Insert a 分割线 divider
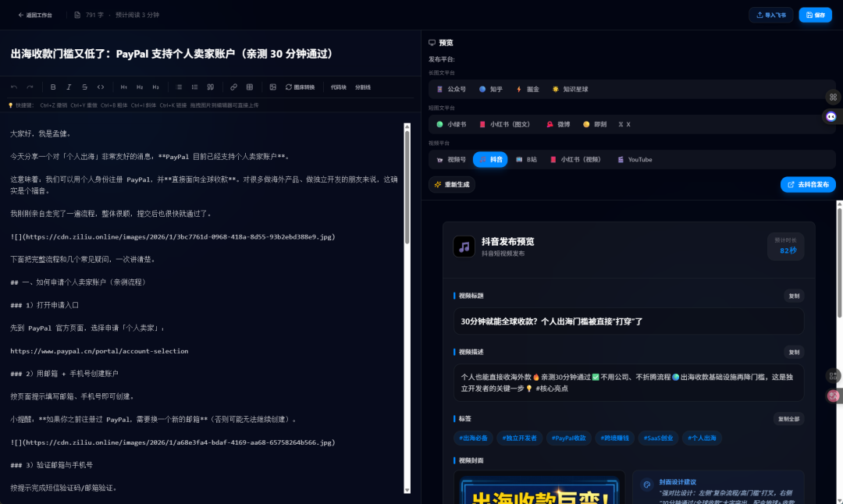843x504 pixels. tap(363, 87)
